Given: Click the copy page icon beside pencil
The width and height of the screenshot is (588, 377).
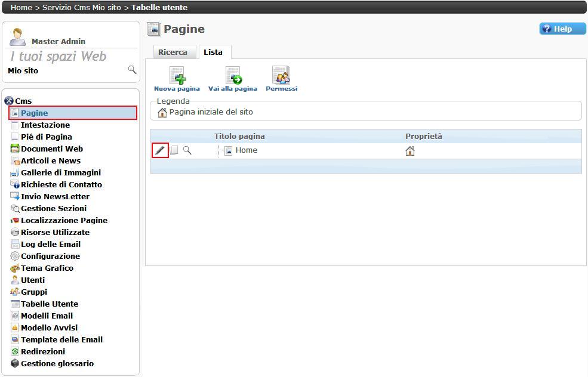Looking at the screenshot, I should point(174,150).
